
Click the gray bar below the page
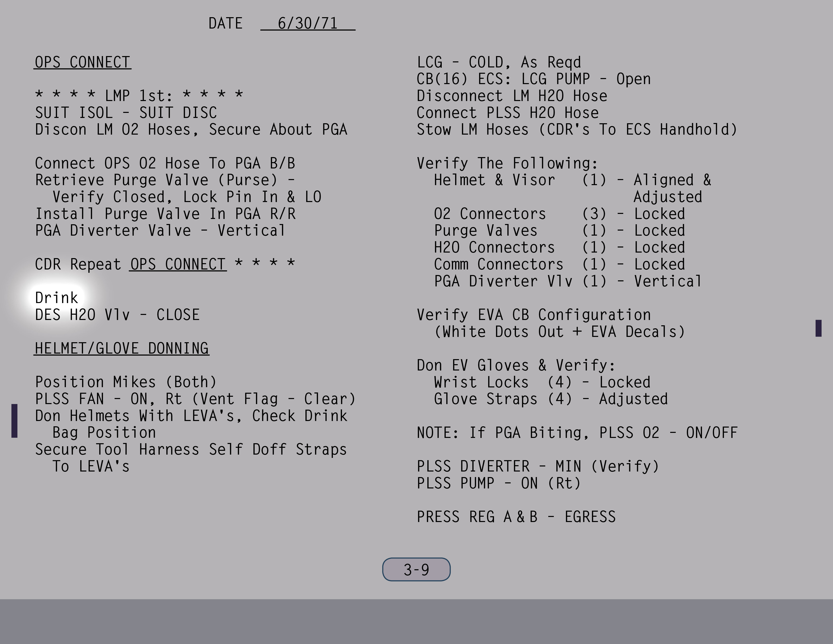tap(416, 621)
